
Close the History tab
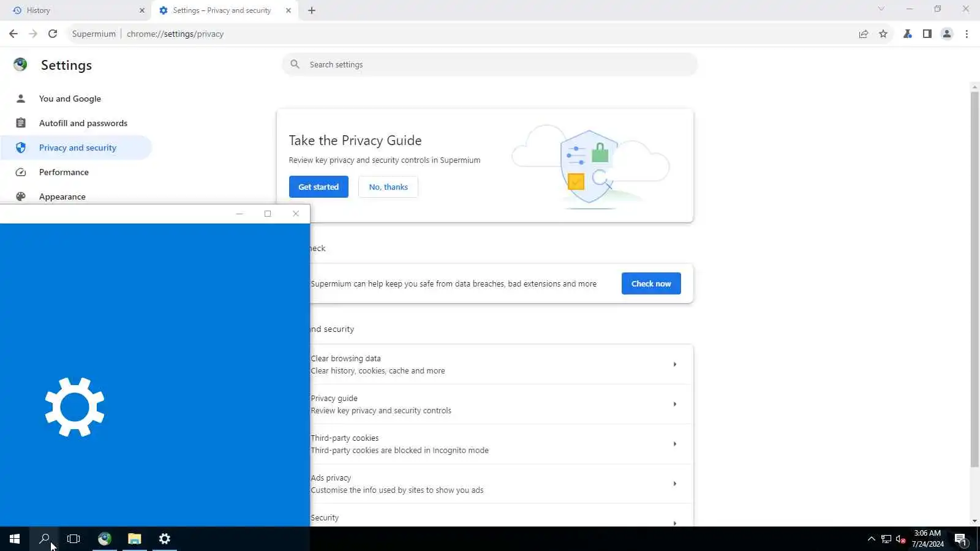[142, 10]
